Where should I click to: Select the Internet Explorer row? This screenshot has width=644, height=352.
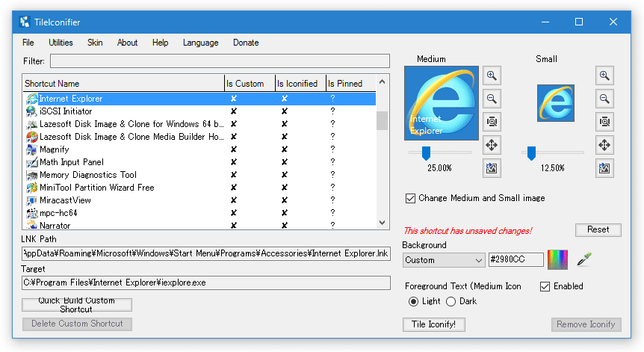199,99
